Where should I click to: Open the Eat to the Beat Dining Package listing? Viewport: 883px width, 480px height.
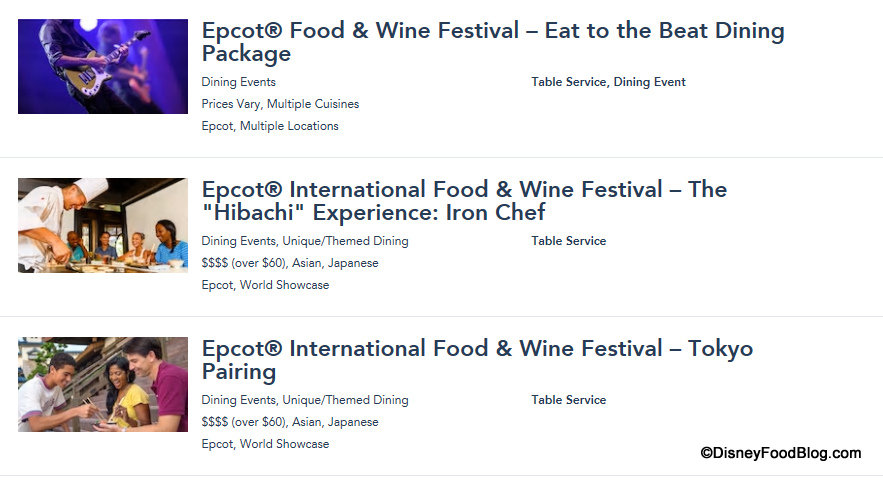[x=492, y=42]
